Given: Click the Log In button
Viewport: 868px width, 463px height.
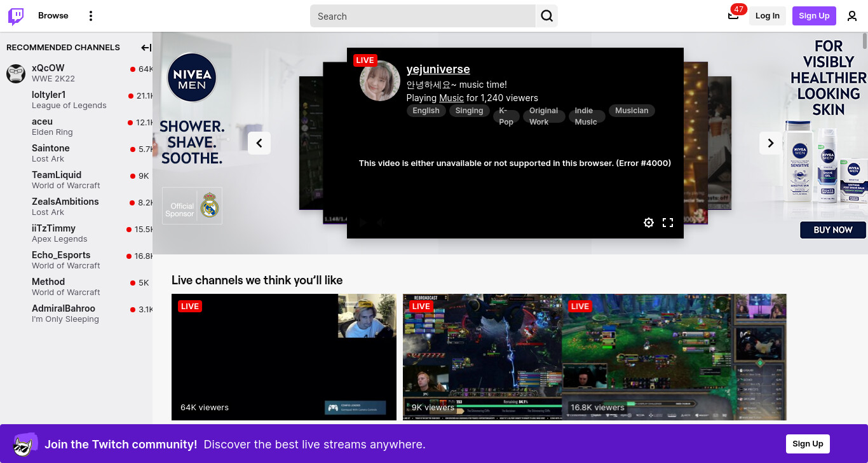Looking at the screenshot, I should (x=768, y=16).
